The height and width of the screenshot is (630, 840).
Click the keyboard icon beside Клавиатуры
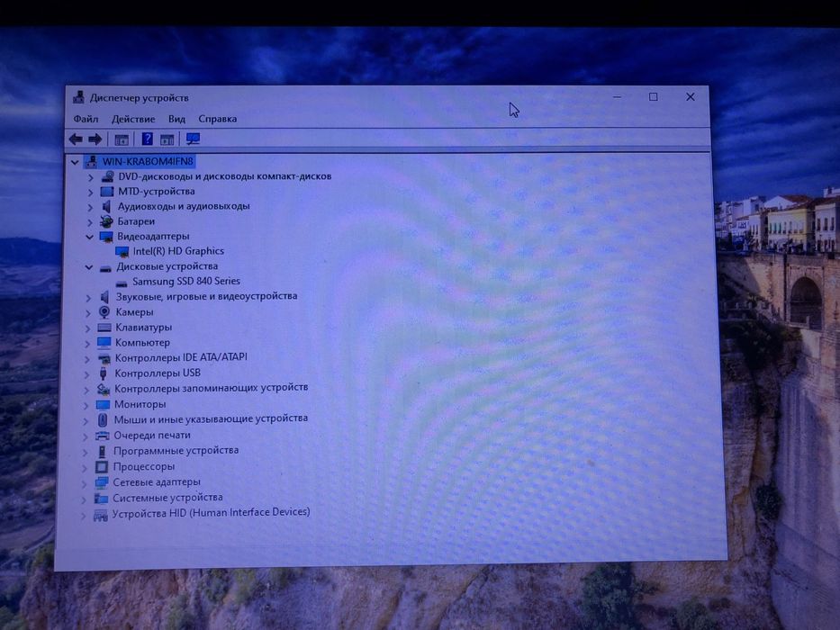pyautogui.click(x=104, y=328)
